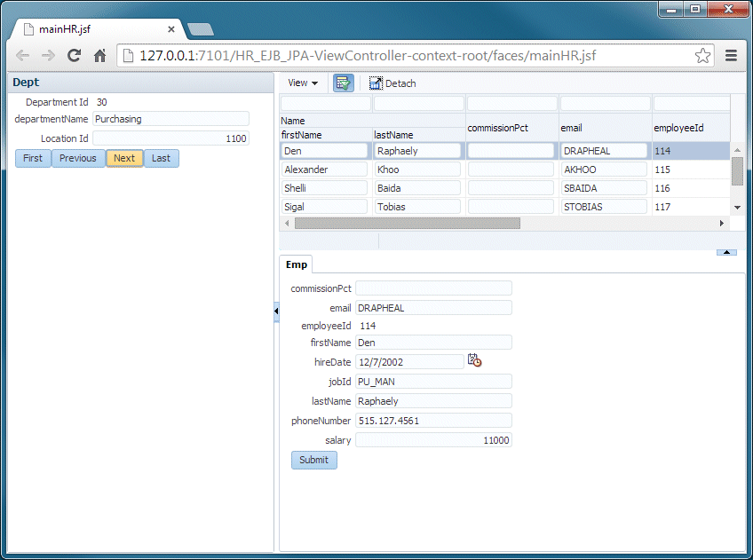
Task: Click the browser forward arrow
Action: coord(48,56)
